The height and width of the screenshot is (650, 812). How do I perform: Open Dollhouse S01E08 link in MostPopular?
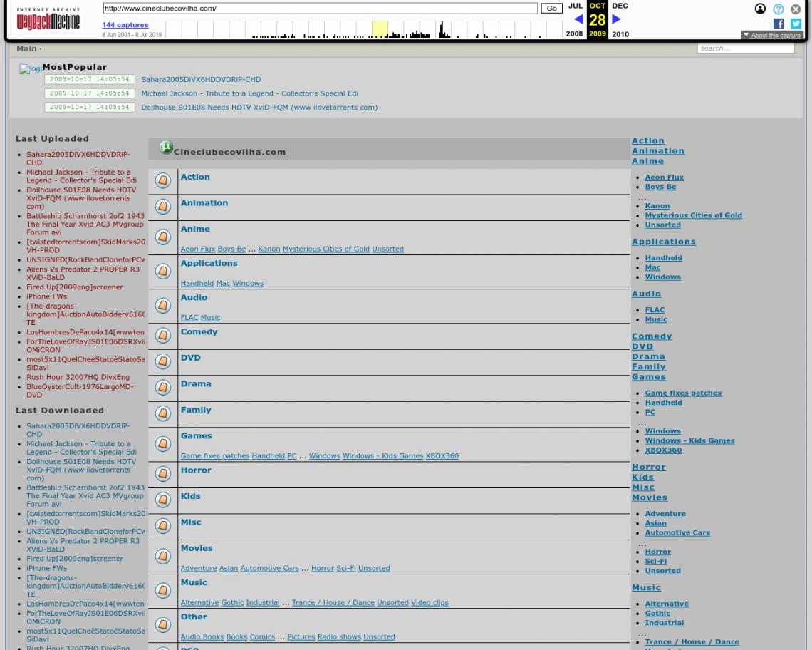point(259,108)
